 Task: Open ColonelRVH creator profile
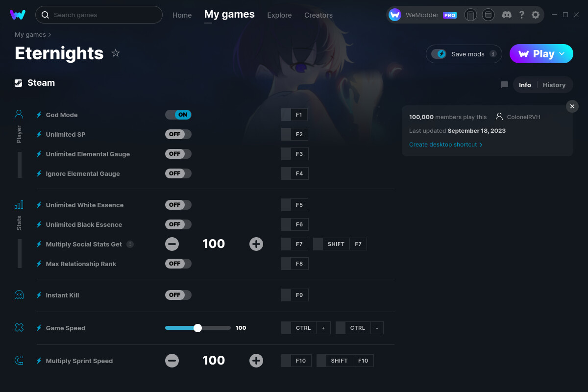518,117
